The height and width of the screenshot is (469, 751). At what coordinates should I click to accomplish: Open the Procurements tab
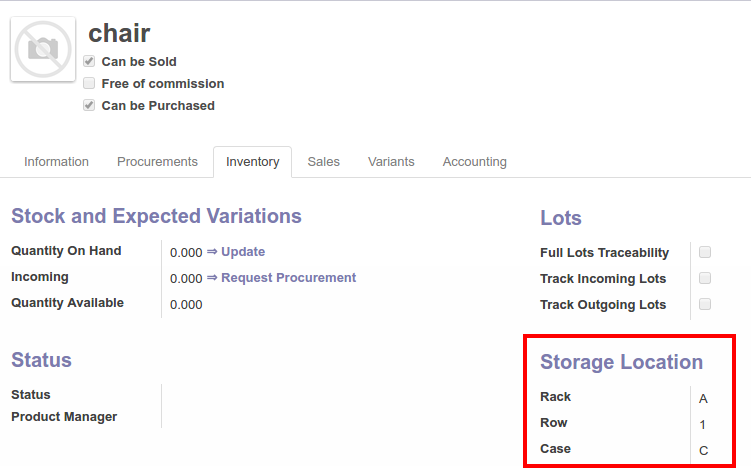[157, 162]
